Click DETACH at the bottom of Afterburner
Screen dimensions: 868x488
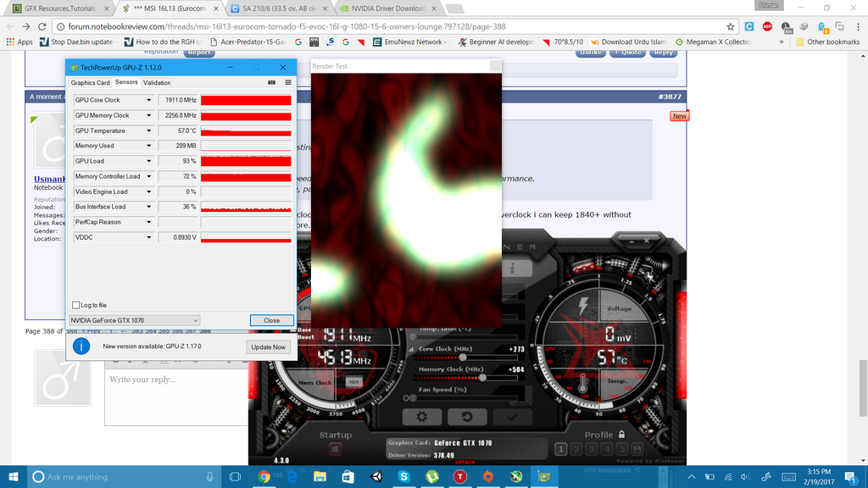(x=465, y=462)
